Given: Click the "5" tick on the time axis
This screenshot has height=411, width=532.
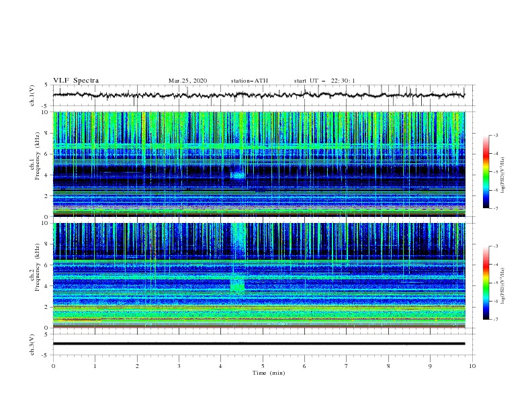Looking at the screenshot, I should 263,366.
